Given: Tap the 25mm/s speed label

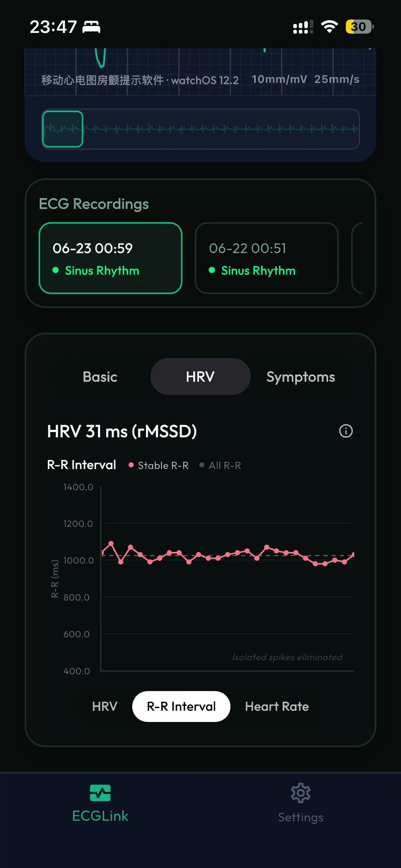Looking at the screenshot, I should point(337,79).
